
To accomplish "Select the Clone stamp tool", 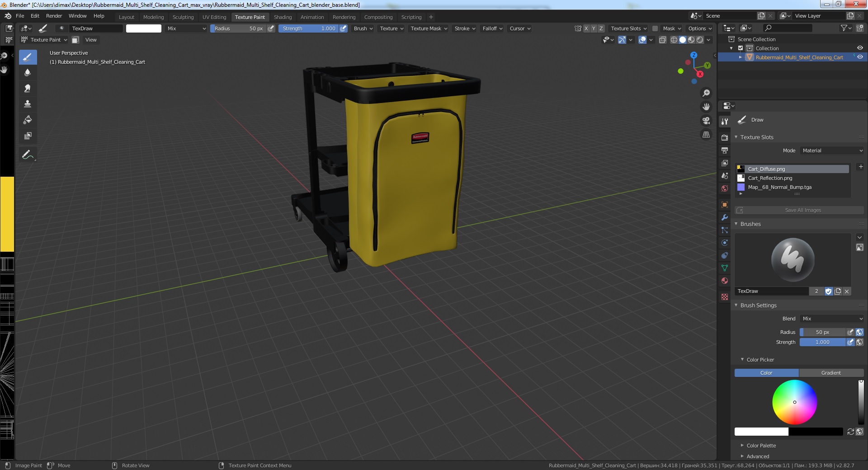I will click(28, 104).
